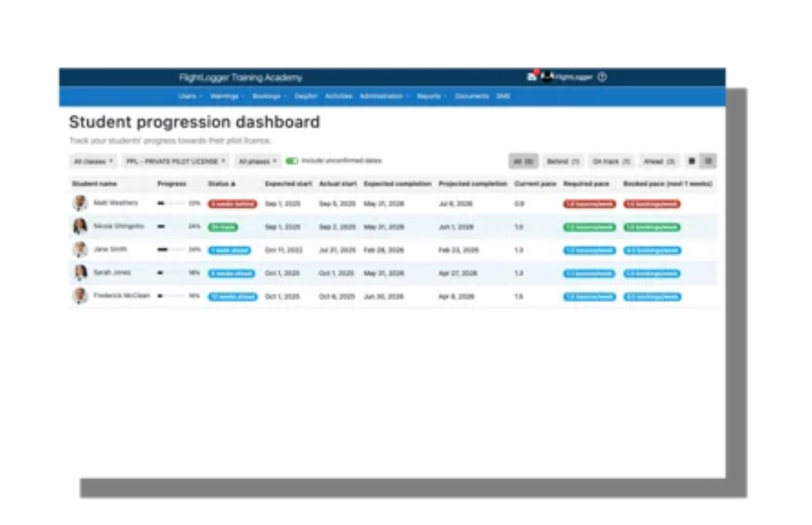Switch to the list view icon

point(708,161)
